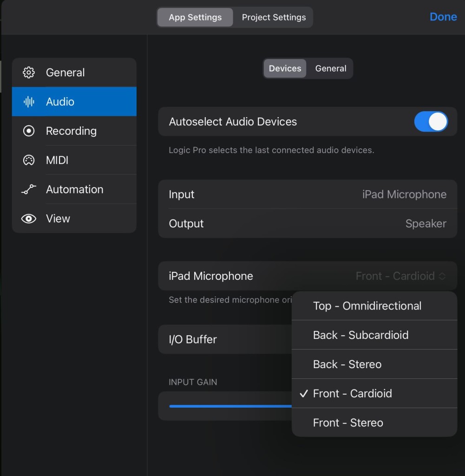Open the Input device selector row
This screenshot has height=476, width=465.
click(308, 194)
